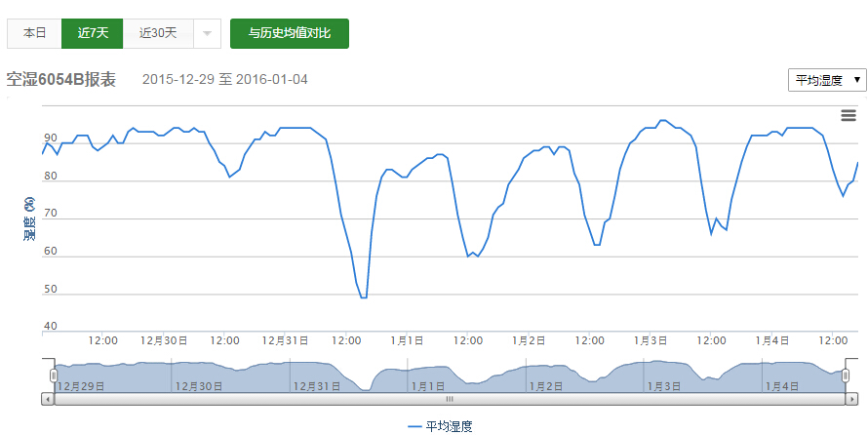Select the 本日 time range

[x=34, y=33]
